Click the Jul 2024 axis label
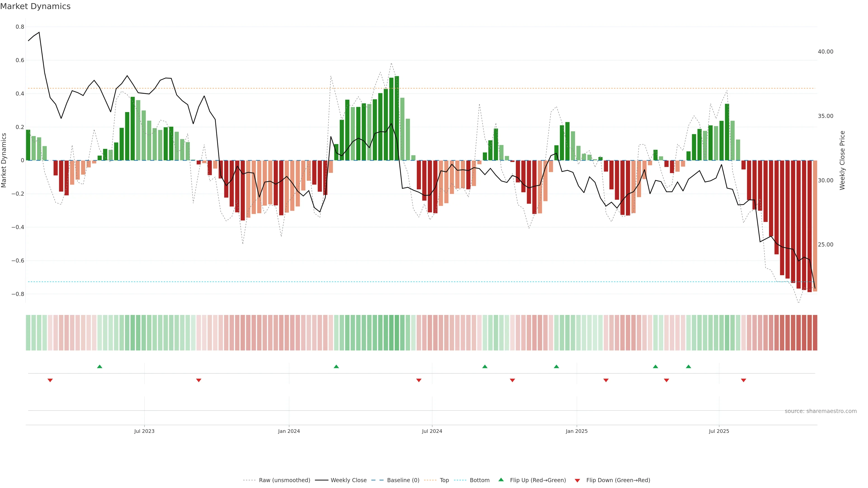 click(432, 431)
